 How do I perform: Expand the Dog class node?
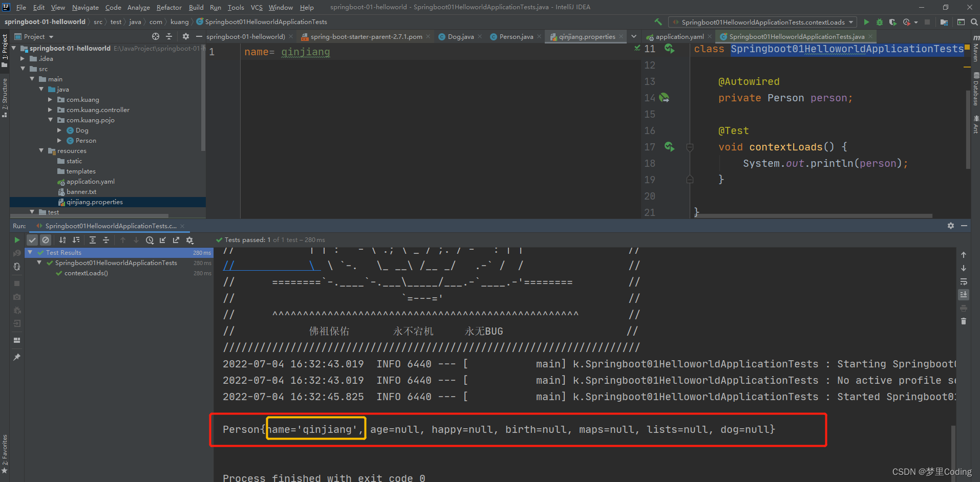click(59, 130)
